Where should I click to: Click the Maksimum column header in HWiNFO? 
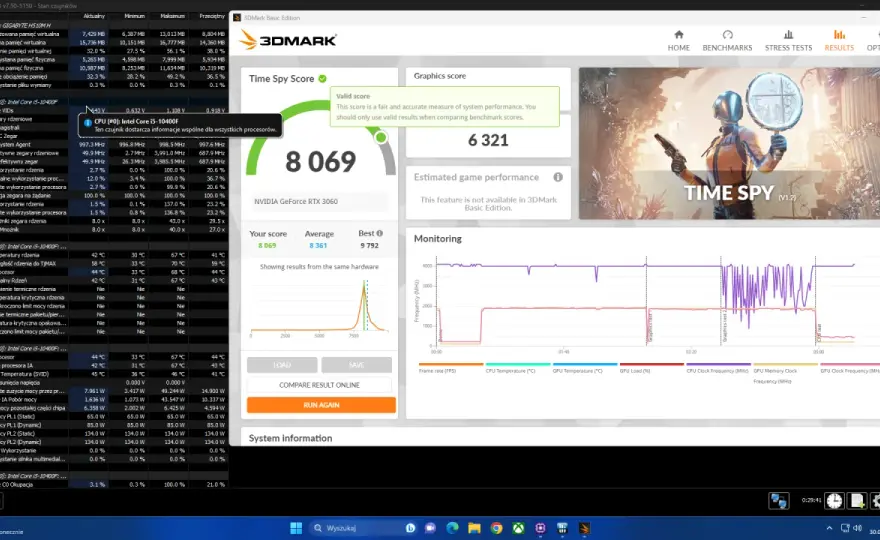pos(172,16)
